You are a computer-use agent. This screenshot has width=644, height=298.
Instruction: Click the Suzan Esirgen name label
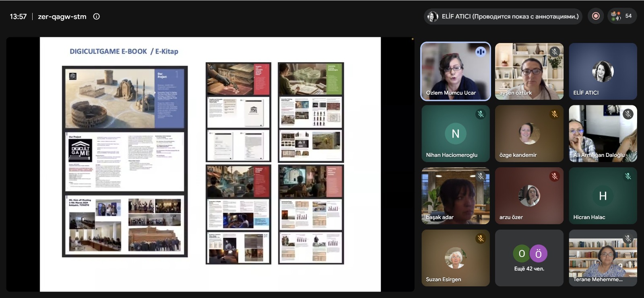[x=444, y=280]
